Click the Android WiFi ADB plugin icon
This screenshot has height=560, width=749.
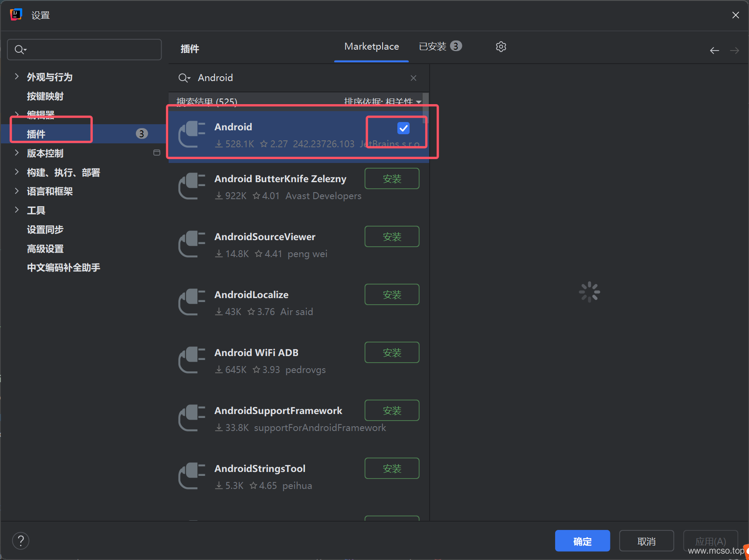tap(192, 360)
